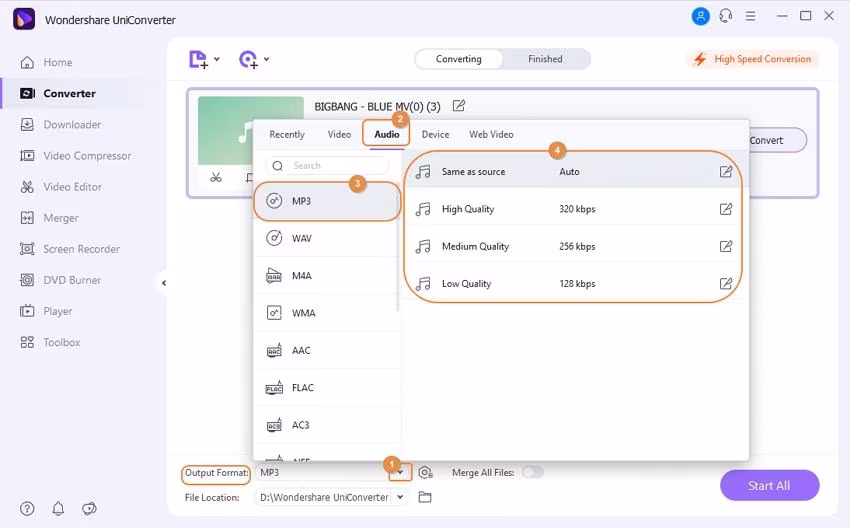The height and width of the screenshot is (528, 850).
Task: Open the help question mark icon
Action: pos(27,508)
